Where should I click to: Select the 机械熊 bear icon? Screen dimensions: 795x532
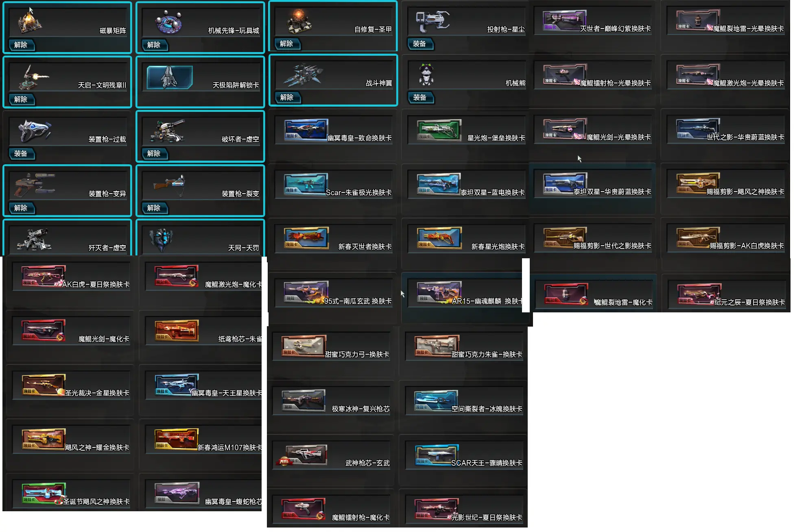pos(426,75)
